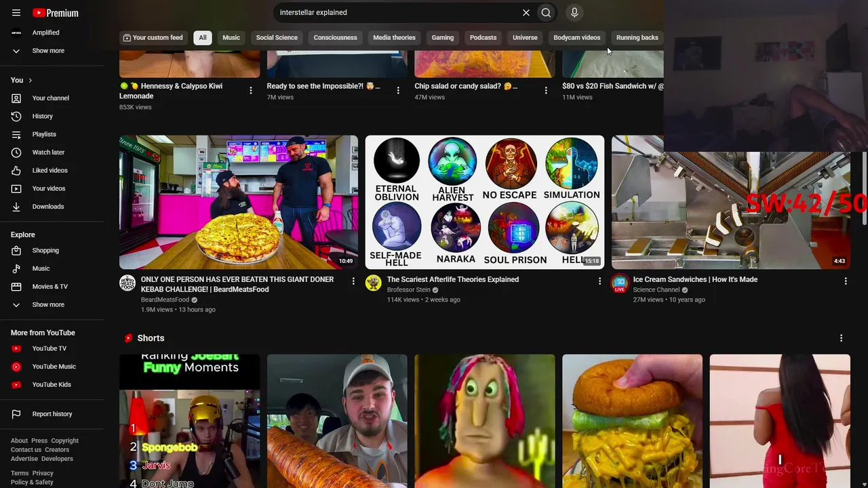Open options for 'Chip salad or candy salad' video
The width and height of the screenshot is (868, 488).
click(x=546, y=91)
